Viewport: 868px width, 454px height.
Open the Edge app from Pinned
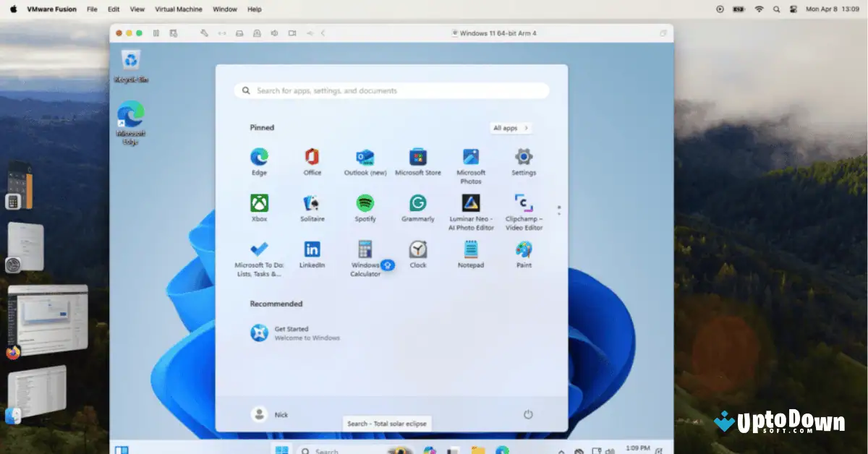pos(259,158)
